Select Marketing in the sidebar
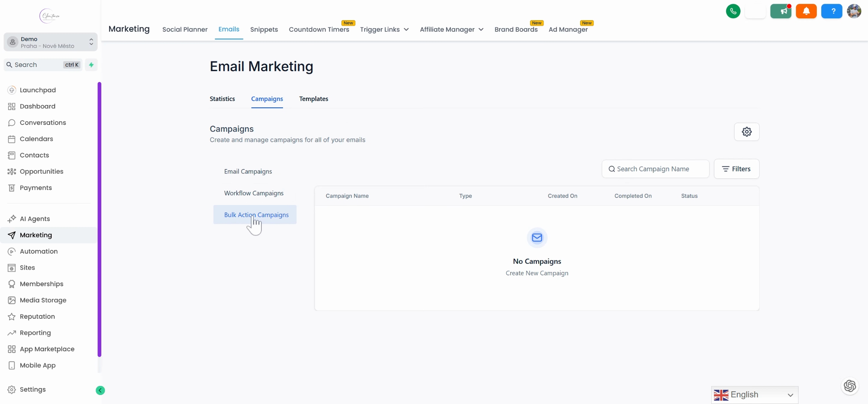The height and width of the screenshot is (404, 868). point(49,235)
